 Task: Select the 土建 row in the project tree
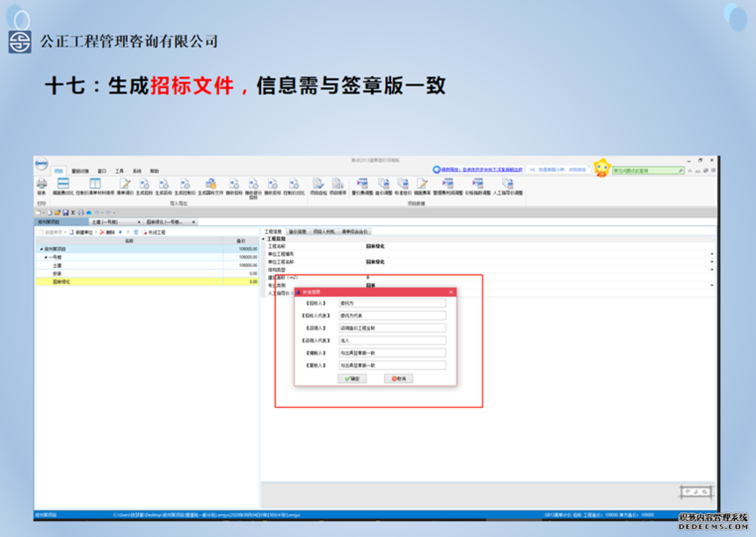coord(148,265)
